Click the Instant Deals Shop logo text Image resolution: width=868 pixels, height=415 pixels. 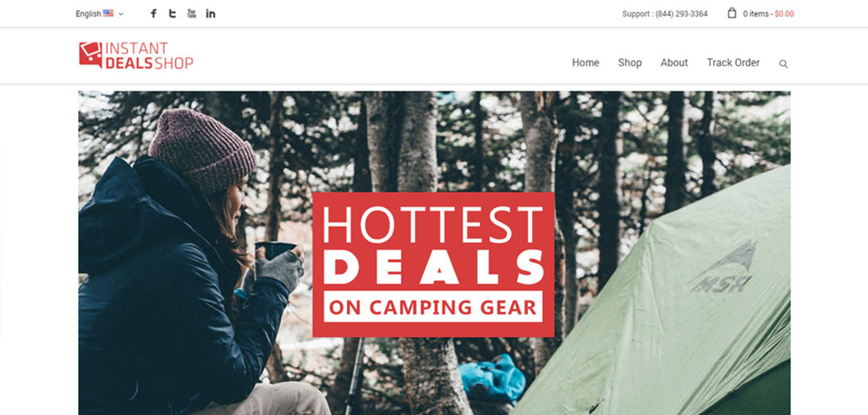149,56
